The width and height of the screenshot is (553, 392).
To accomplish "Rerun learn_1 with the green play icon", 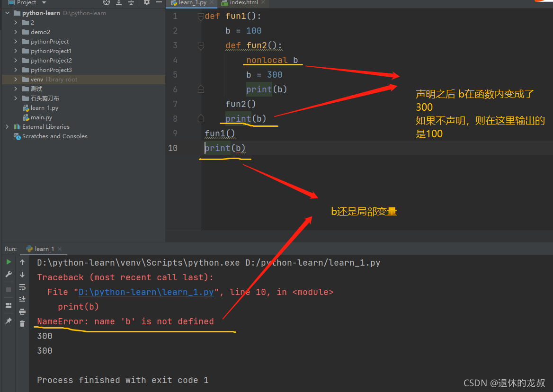I will [9, 262].
